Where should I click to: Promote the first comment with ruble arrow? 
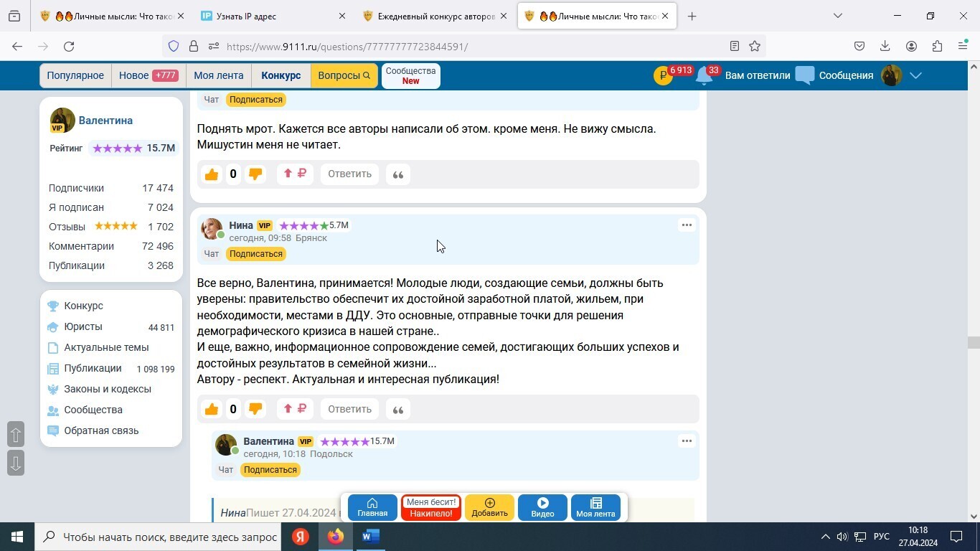(x=295, y=174)
